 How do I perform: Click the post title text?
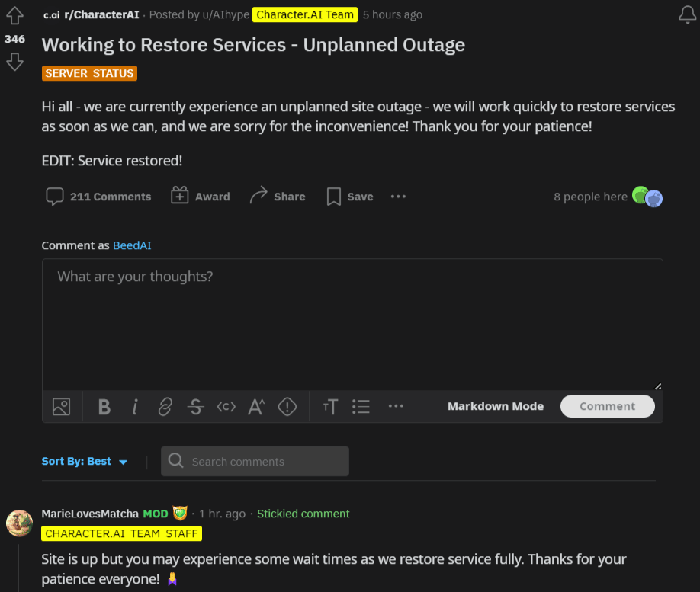coord(253,45)
